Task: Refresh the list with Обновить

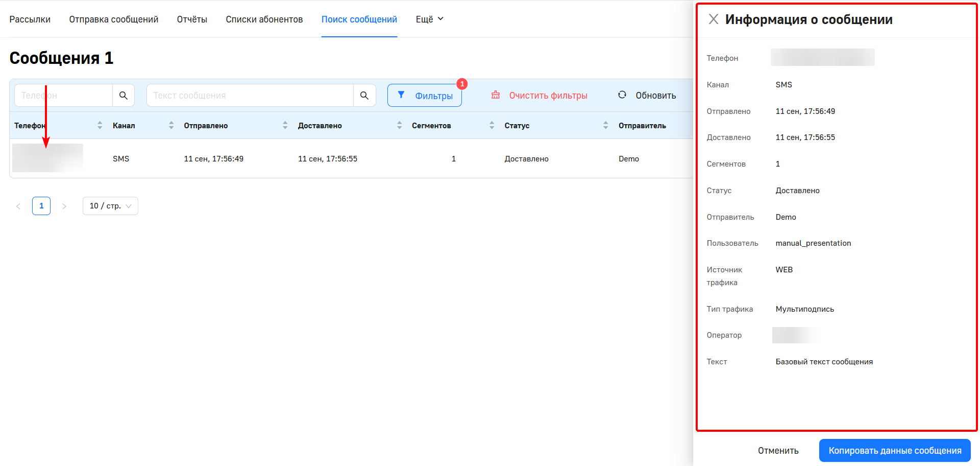Action: (647, 96)
